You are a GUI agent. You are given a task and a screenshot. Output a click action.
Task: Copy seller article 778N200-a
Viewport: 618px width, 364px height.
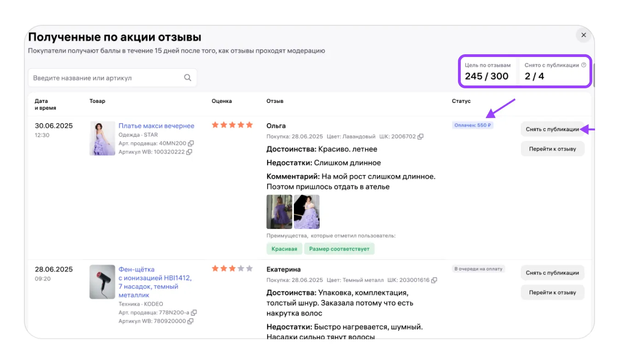(194, 313)
